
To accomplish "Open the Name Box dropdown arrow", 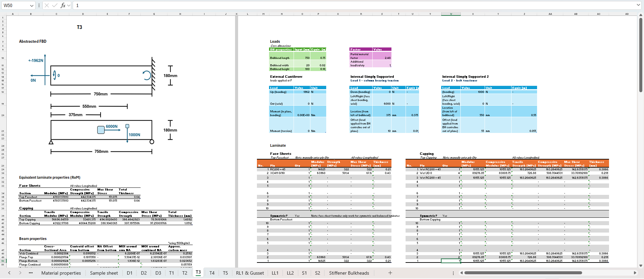I will pos(32,5).
